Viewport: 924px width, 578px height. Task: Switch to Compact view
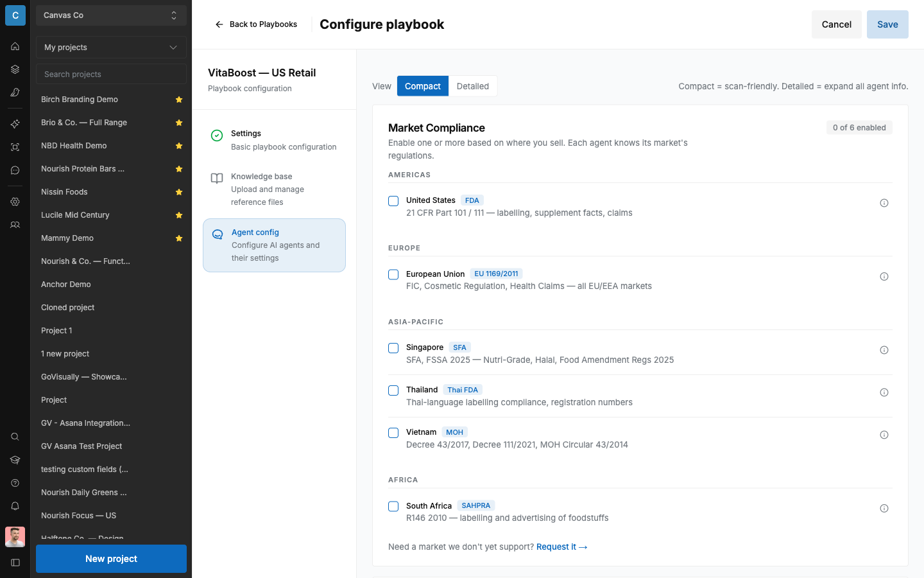(x=423, y=86)
